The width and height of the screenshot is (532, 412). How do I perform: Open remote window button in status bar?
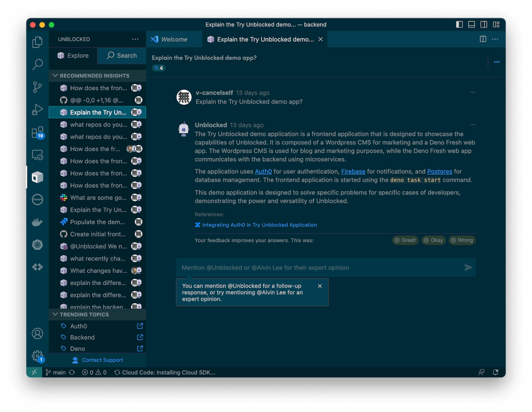coord(34,372)
